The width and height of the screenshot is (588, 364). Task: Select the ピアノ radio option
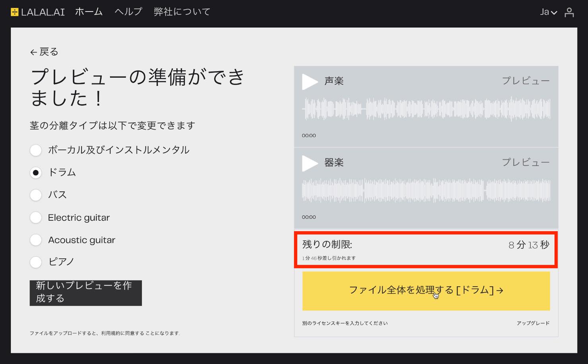[36, 262]
